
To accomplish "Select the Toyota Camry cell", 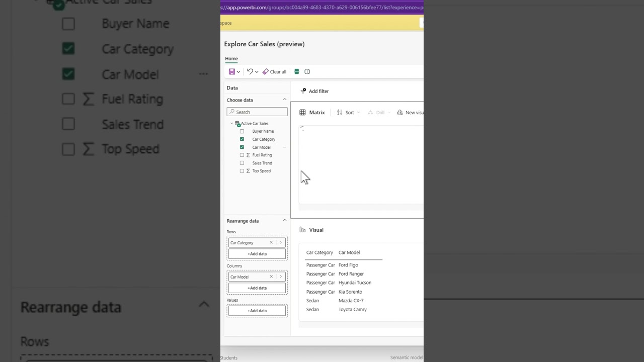I will 352,310.
